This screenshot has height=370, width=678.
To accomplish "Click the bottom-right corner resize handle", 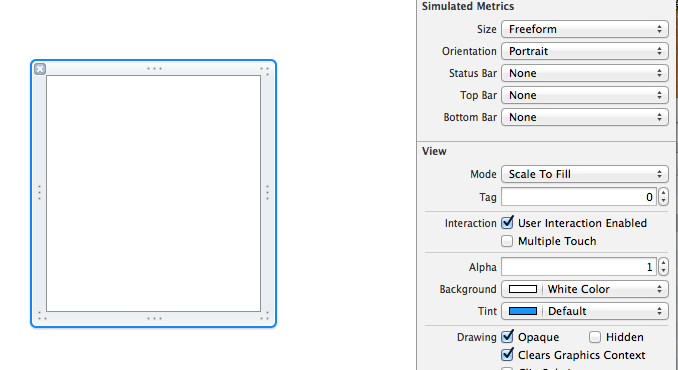I will (x=265, y=316).
